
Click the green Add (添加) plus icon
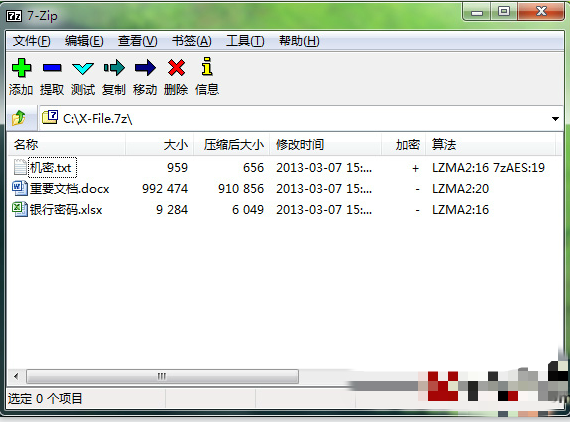point(21,68)
